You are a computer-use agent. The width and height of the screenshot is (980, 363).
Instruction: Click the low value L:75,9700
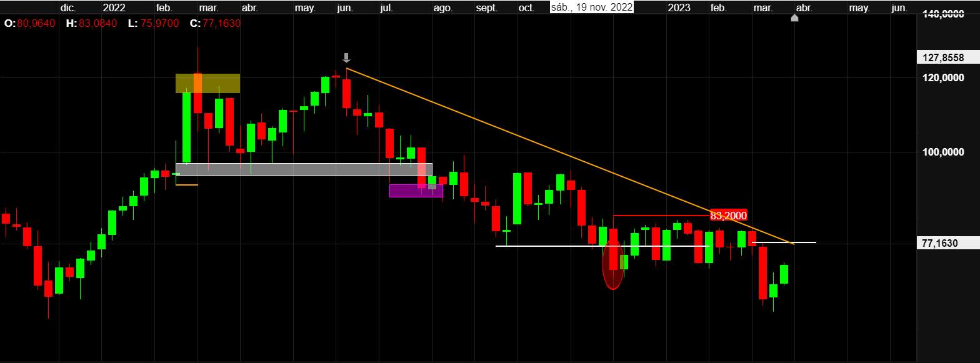(153, 23)
